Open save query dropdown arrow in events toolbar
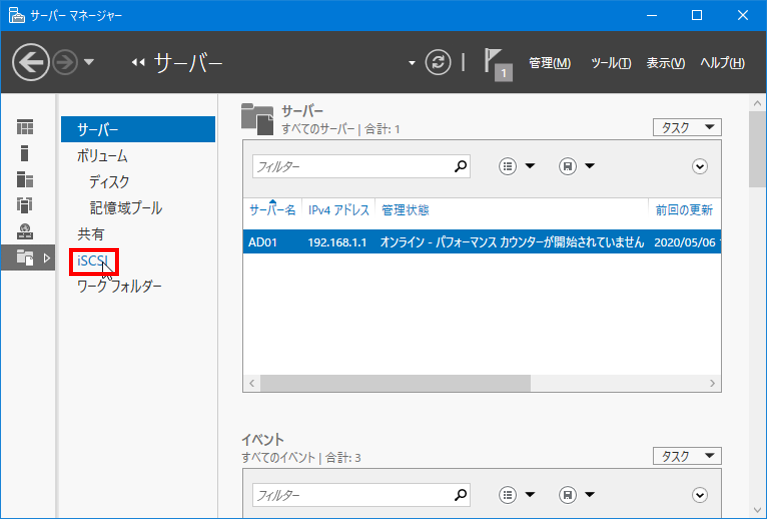Viewport: 767px width, 519px height. [x=590, y=495]
